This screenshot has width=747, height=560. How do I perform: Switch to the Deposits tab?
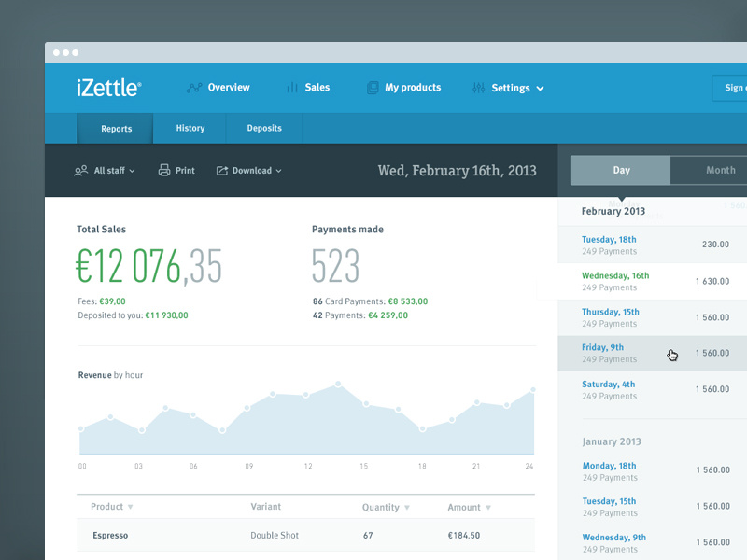(264, 128)
